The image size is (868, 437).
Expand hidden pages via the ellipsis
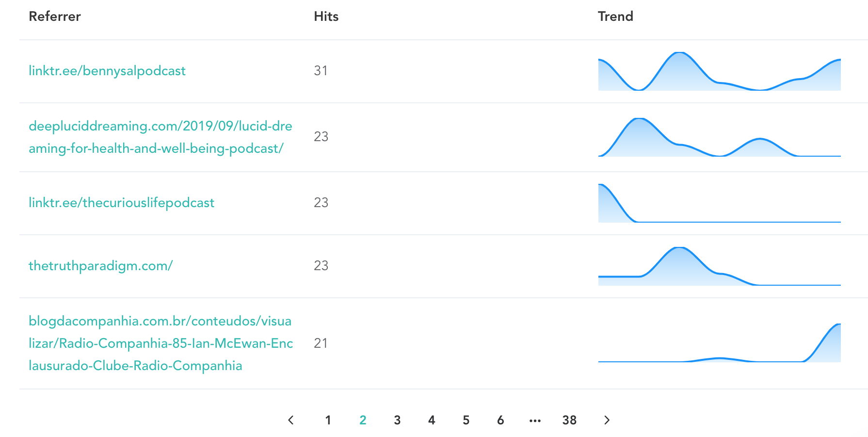pos(535,420)
